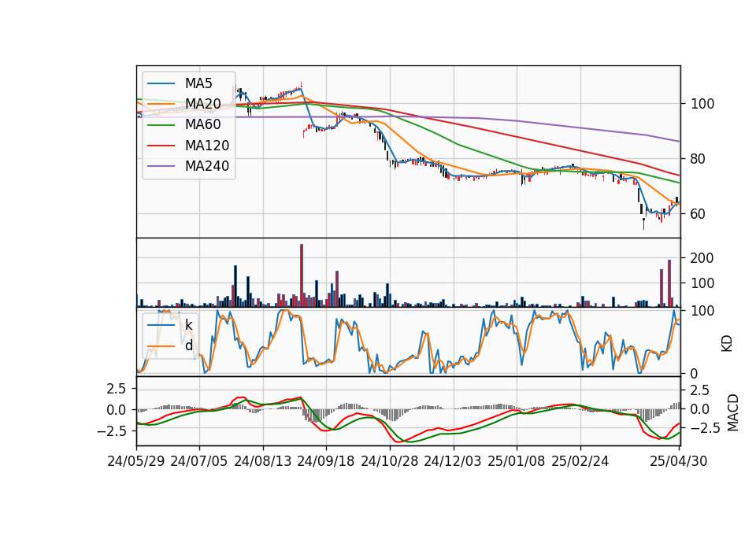This screenshot has height=543, width=756.
Task: Click the MA20 legend label
Action: pyautogui.click(x=202, y=104)
